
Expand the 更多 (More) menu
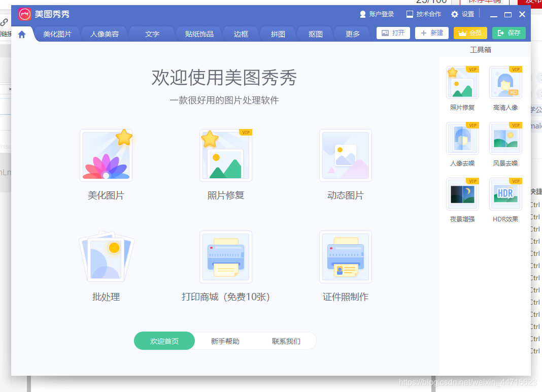click(x=352, y=34)
